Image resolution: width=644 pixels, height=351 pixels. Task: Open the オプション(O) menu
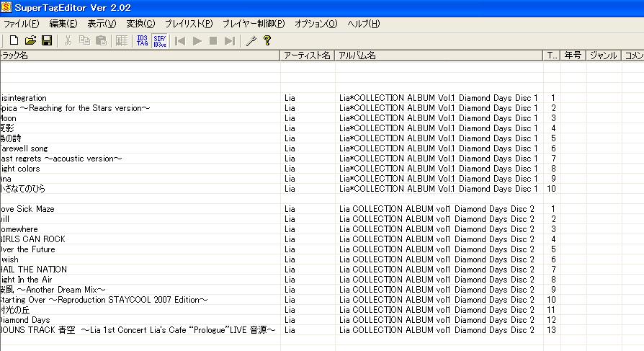tap(316, 24)
